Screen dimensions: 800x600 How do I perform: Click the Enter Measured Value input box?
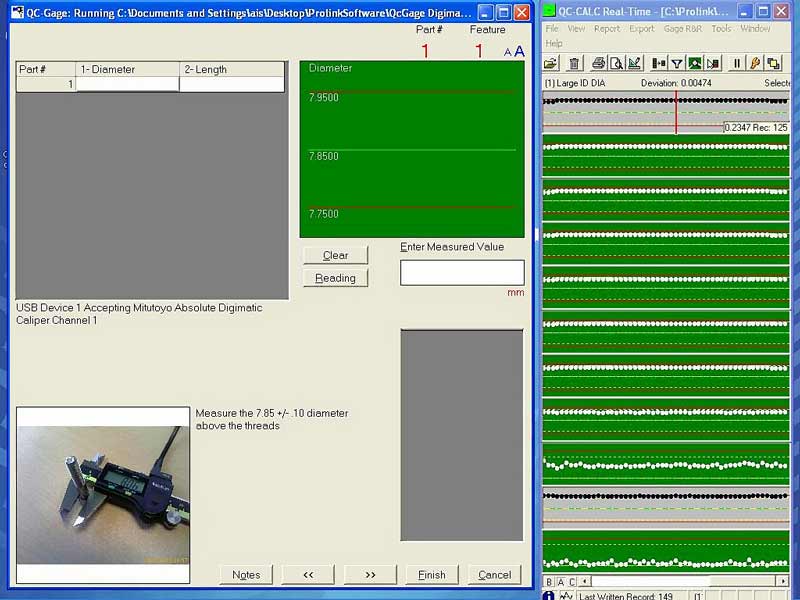(x=462, y=272)
